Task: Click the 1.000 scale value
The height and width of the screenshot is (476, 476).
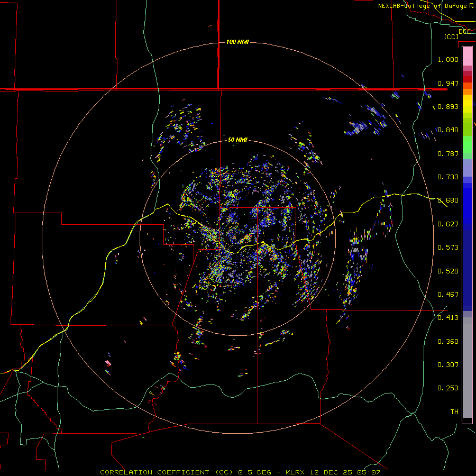Action: point(448,59)
